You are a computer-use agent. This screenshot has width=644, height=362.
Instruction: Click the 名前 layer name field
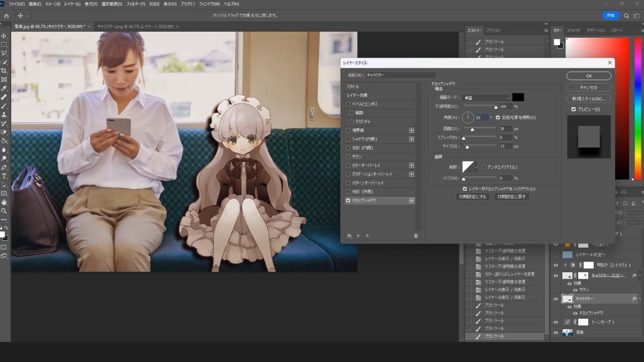tap(400, 75)
